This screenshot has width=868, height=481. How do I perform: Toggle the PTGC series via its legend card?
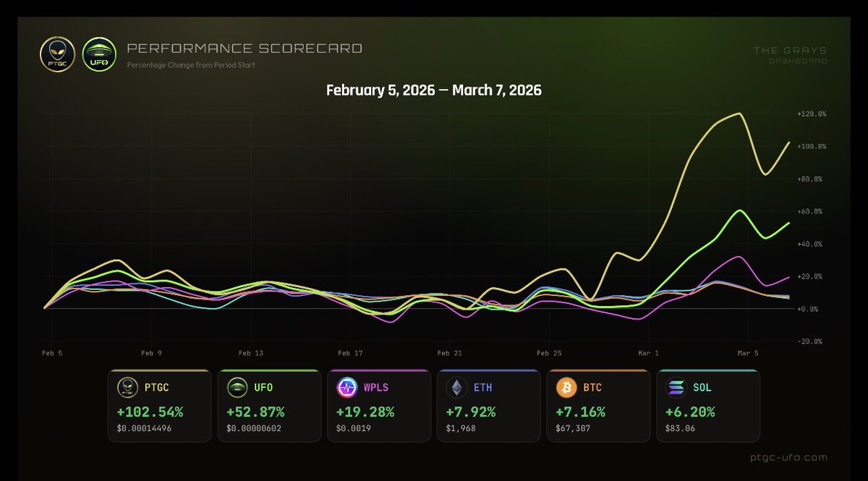pos(159,404)
